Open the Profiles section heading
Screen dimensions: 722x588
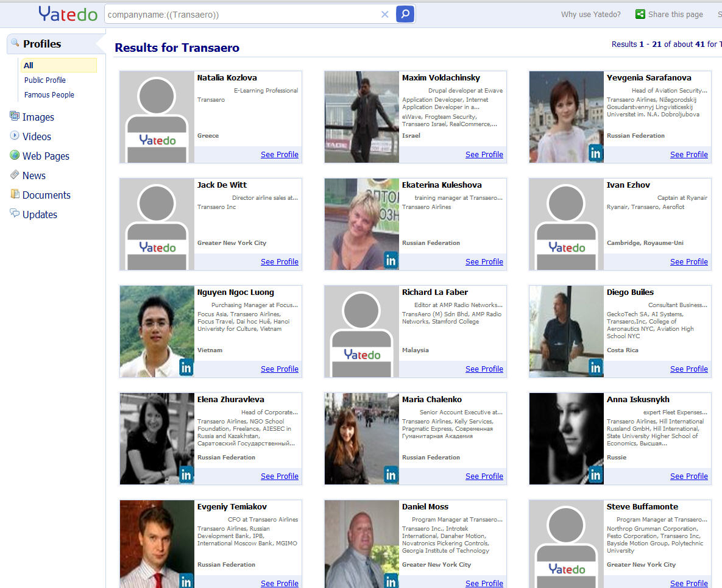click(x=43, y=44)
